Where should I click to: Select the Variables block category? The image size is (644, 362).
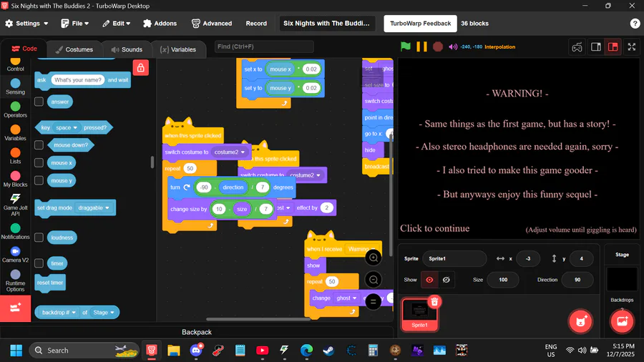[15, 132]
